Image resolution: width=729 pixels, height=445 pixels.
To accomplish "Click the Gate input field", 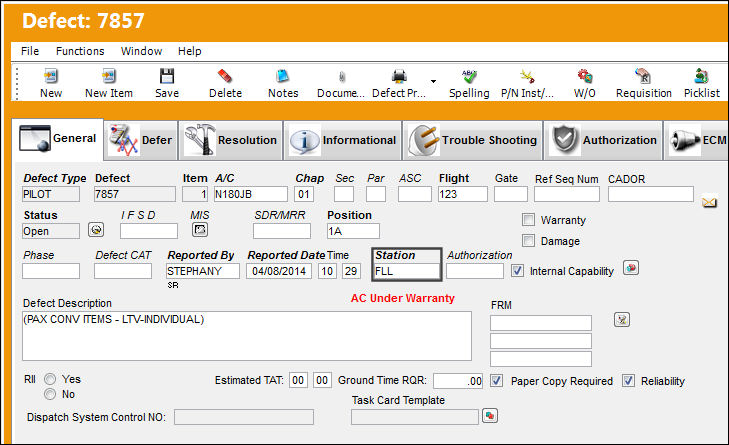I will [511, 194].
